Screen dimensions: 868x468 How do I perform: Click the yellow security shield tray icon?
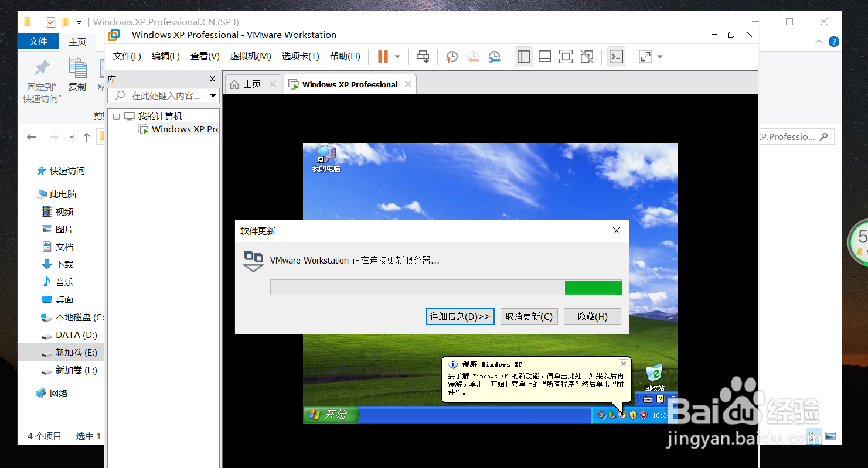pyautogui.click(x=633, y=415)
